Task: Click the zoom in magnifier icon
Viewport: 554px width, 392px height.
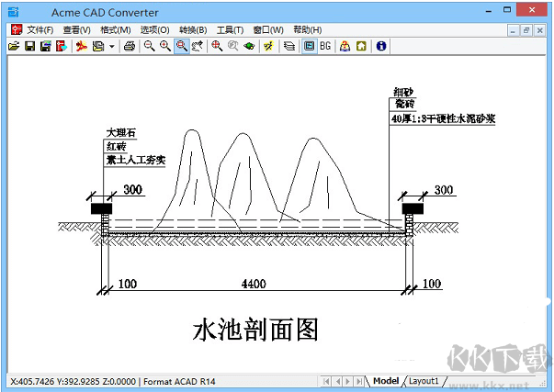Action: pos(165,46)
